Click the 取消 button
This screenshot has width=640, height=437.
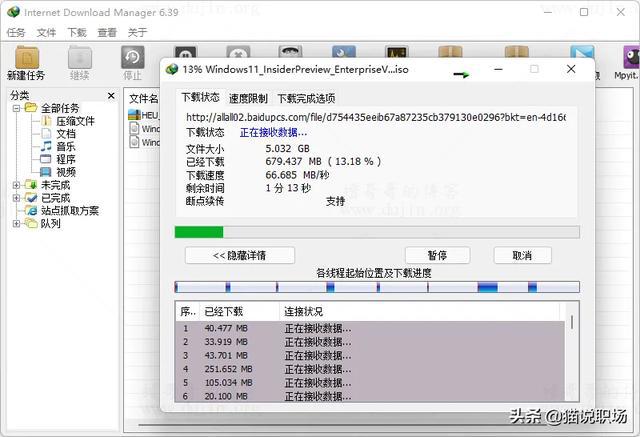point(522,255)
